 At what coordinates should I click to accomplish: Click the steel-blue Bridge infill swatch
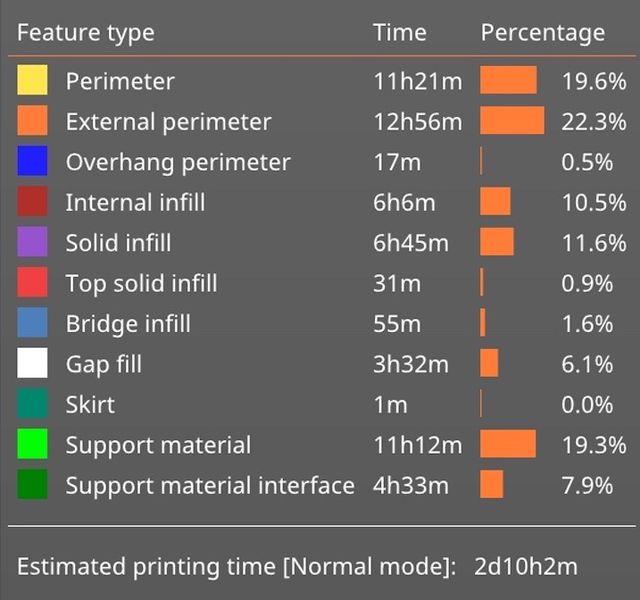[x=32, y=323]
